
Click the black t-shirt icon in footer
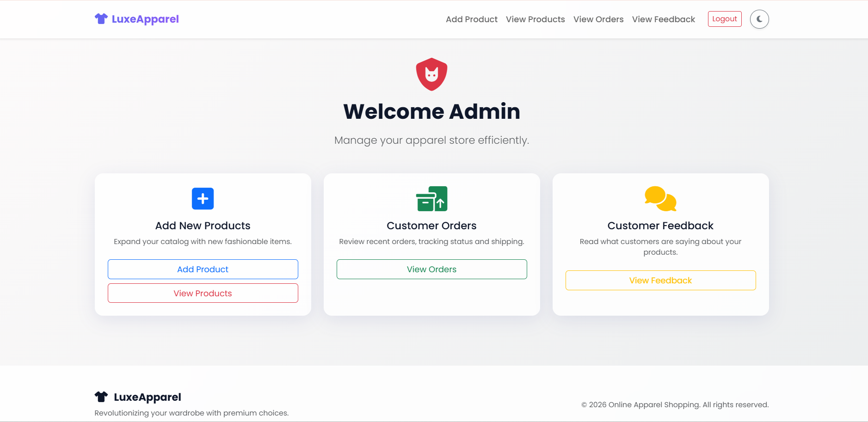tap(101, 397)
